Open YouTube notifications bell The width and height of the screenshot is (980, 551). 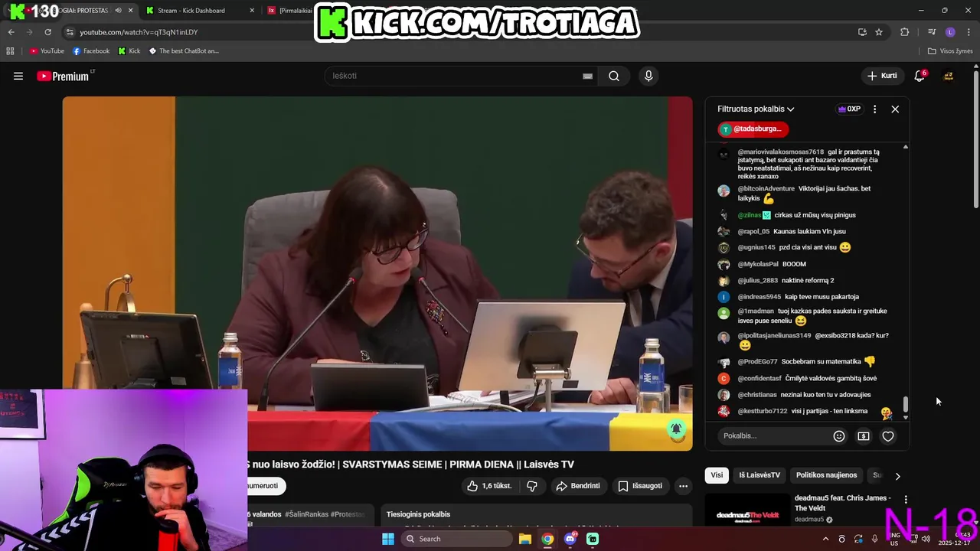click(x=920, y=76)
